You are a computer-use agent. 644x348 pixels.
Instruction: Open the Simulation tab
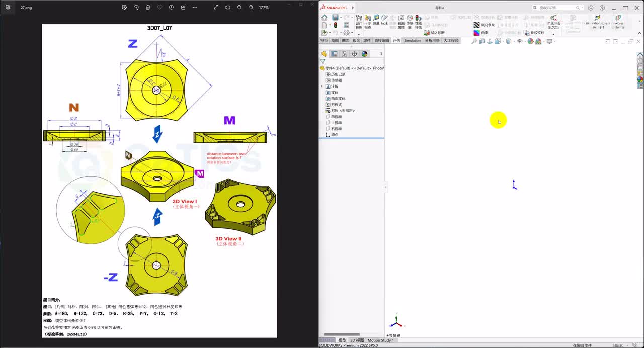tap(412, 41)
